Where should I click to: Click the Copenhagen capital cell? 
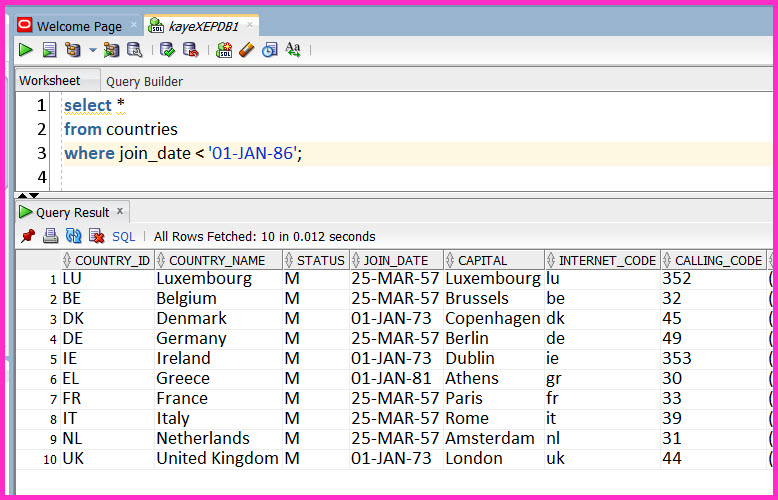(493, 318)
